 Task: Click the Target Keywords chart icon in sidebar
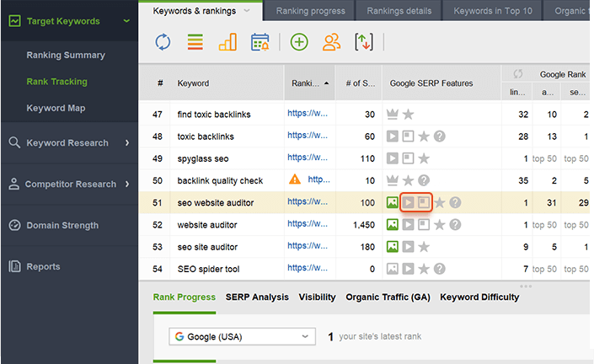pyautogui.click(x=15, y=21)
